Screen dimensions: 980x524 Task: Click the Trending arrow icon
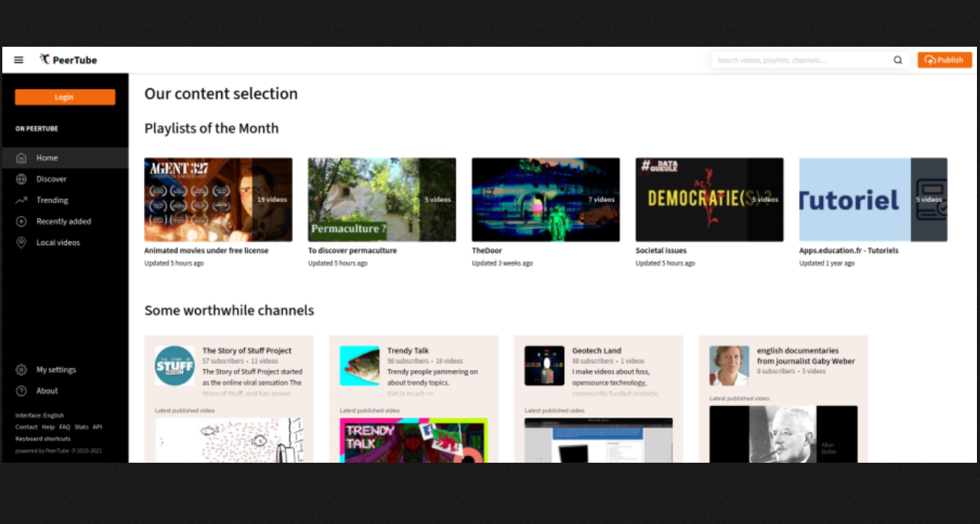pos(21,200)
